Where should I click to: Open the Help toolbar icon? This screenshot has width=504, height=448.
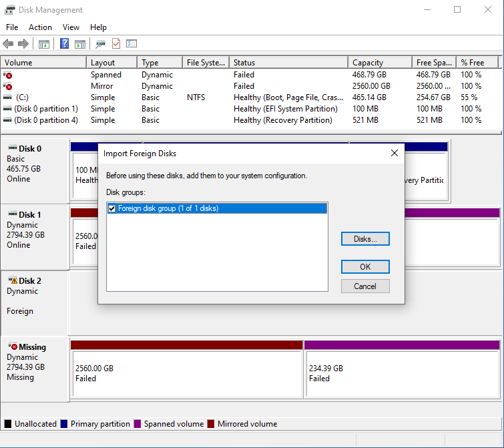[64, 43]
